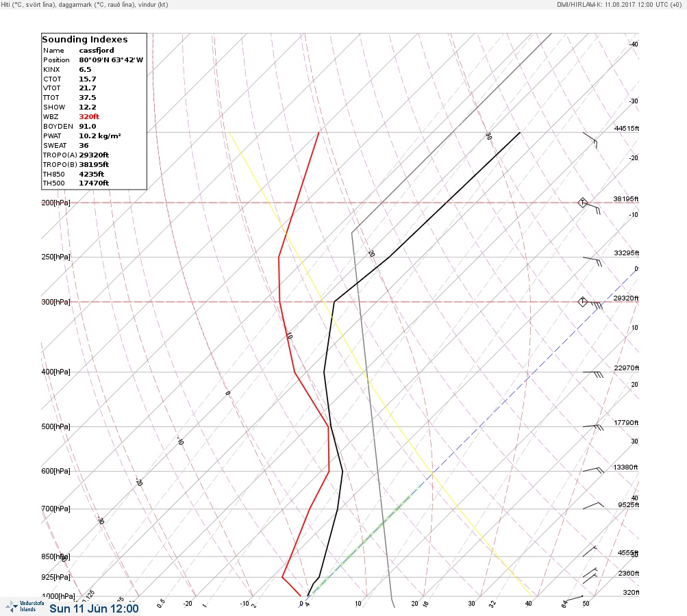
Task: Click the wind barb near 4555ft
Action: [590, 551]
